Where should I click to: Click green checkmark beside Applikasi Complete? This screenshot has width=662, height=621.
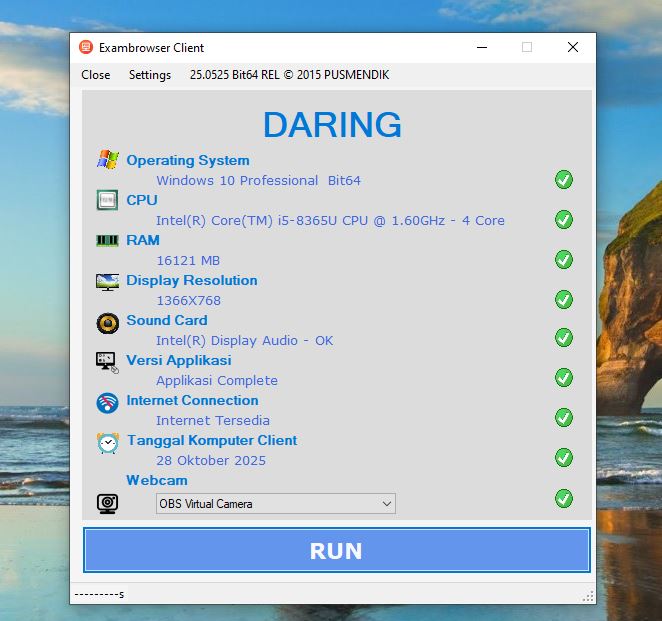[564, 377]
